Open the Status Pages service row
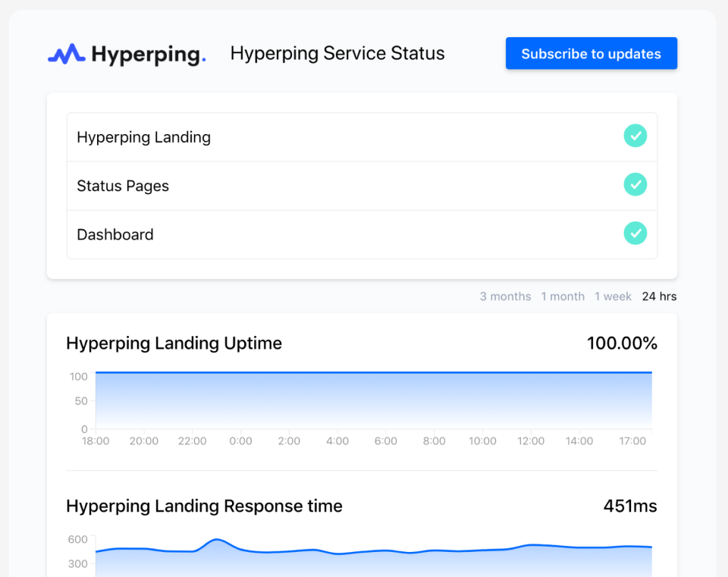Image resolution: width=728 pixels, height=577 pixels. [x=123, y=186]
